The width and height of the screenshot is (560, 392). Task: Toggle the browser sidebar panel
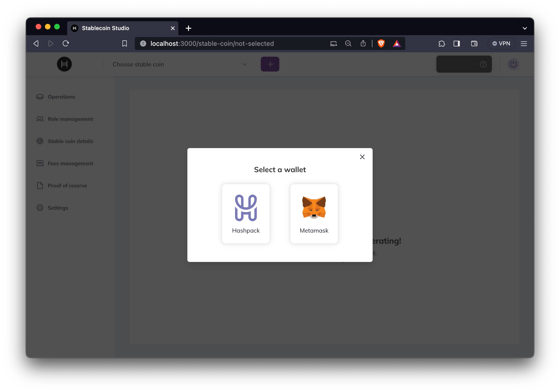[x=456, y=44]
